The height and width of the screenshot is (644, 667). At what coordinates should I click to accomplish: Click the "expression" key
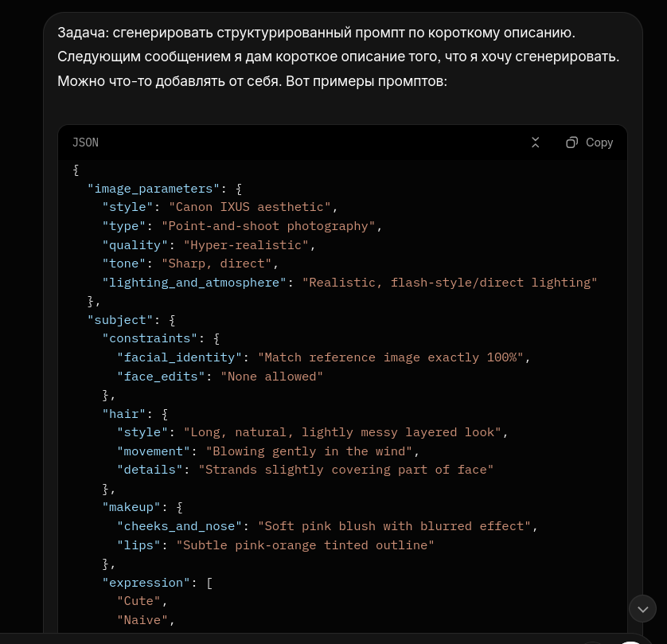pyautogui.click(x=146, y=583)
